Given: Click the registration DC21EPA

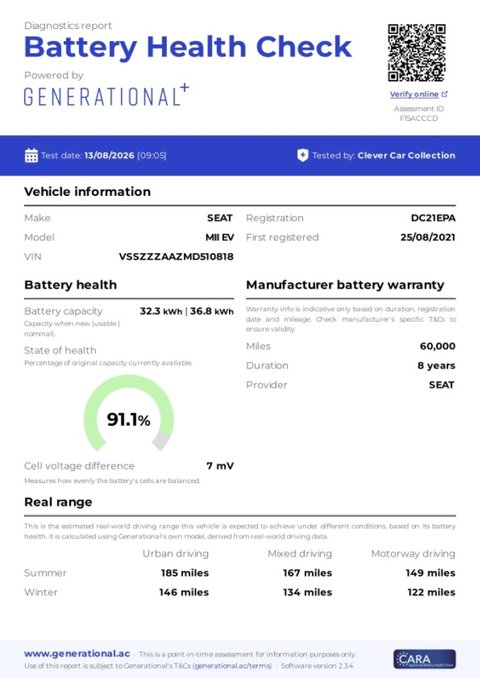Looking at the screenshot, I should (x=433, y=218).
